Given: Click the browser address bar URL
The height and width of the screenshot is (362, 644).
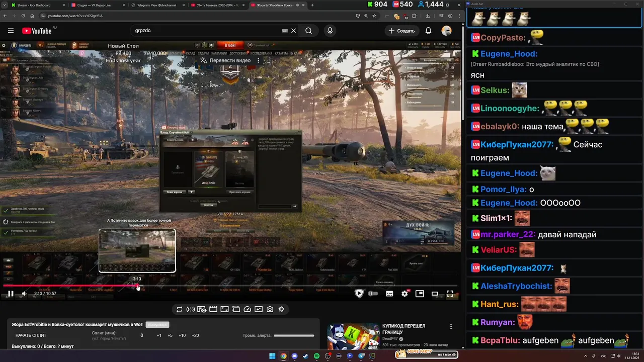Looking at the screenshot, I should click(x=75, y=16).
